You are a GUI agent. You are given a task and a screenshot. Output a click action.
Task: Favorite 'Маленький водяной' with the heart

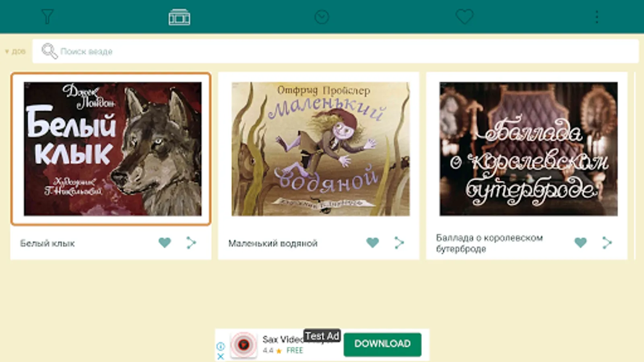coord(373,243)
